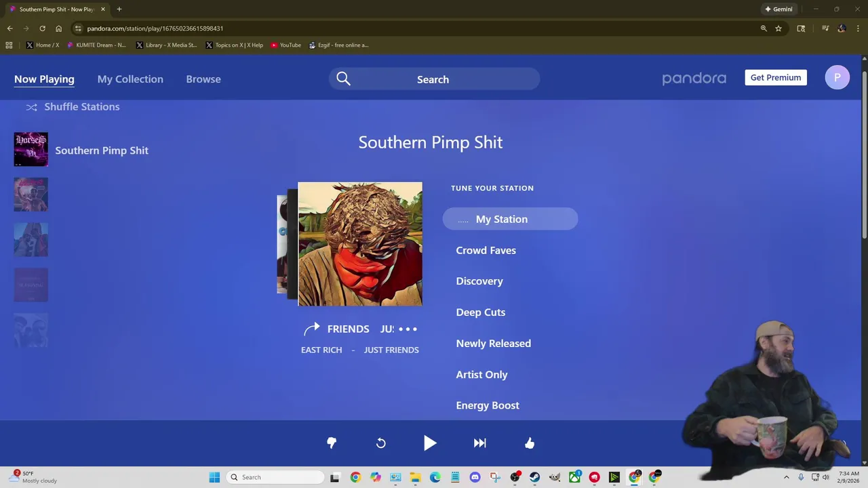Open Topics on X Help bookmark
Image resolution: width=868 pixels, height=488 pixels.
[x=234, y=45]
